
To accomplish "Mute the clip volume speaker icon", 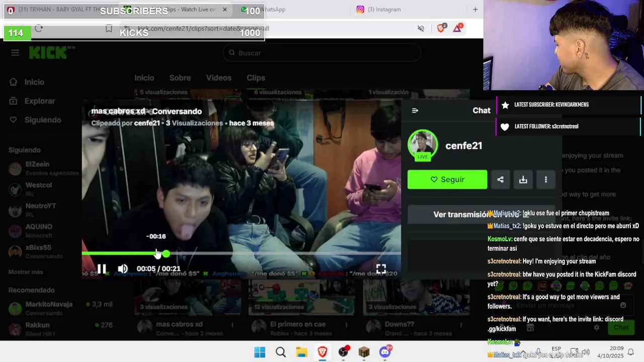I will (123, 269).
